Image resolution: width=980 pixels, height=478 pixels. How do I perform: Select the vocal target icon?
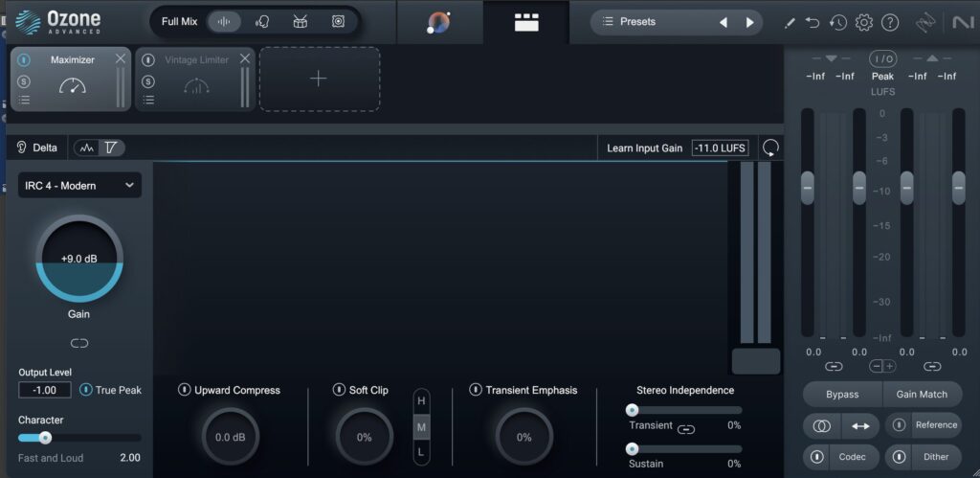pos(262,21)
